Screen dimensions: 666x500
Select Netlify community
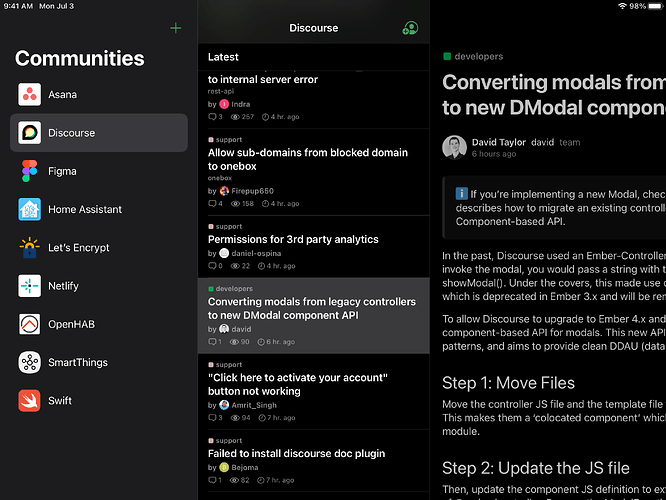[99, 285]
